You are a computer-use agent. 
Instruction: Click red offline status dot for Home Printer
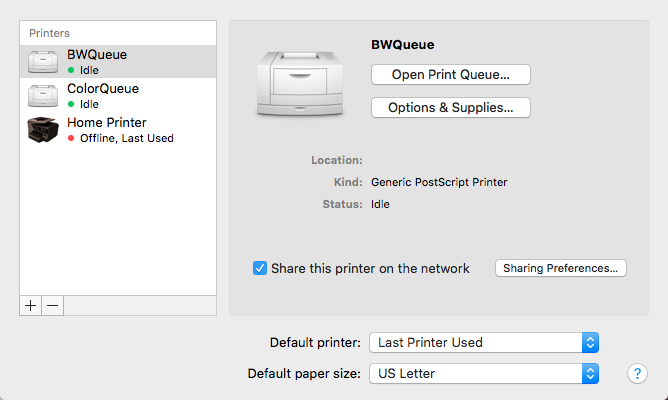coord(71,138)
